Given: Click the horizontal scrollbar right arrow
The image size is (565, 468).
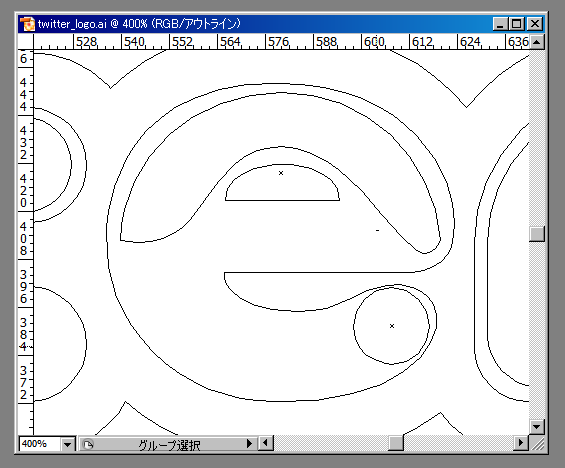Looking at the screenshot, I should tap(521, 443).
